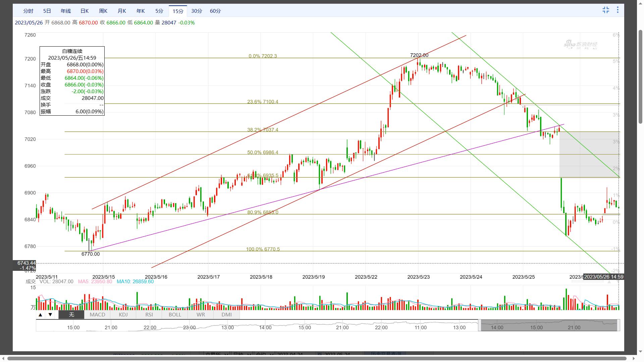Switch to the 日K daily chart tab
644x362 pixels.
pos(85,11)
